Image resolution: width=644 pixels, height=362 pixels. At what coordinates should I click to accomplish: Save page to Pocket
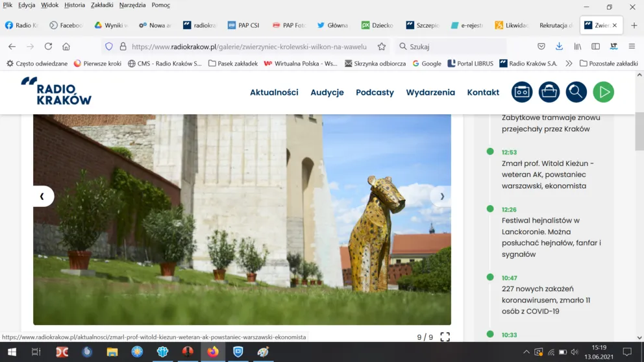[x=541, y=46]
